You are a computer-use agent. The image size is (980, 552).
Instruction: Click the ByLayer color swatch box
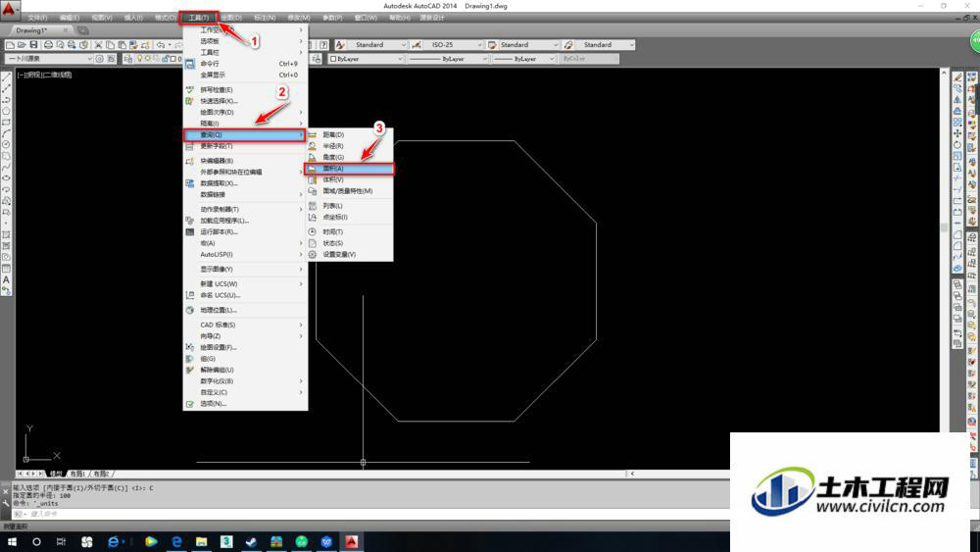pos(333,59)
